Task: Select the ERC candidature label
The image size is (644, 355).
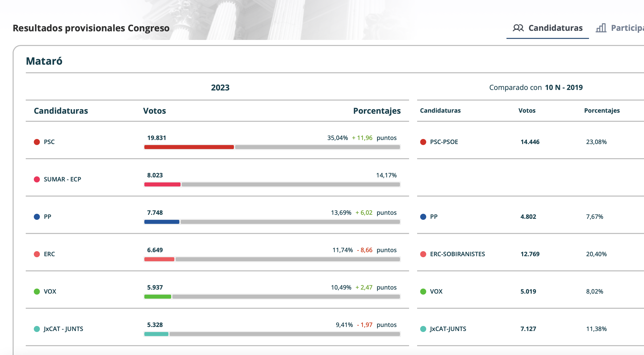Action: coord(49,254)
